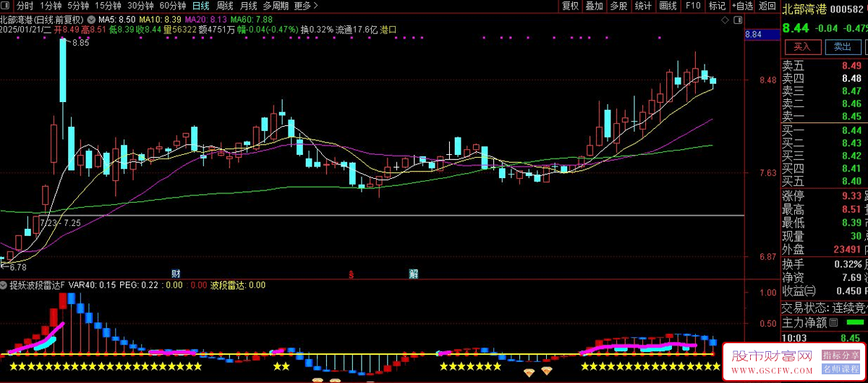Click the 6.78 low price label on the chart
The width and height of the screenshot is (868, 383).
point(17,267)
